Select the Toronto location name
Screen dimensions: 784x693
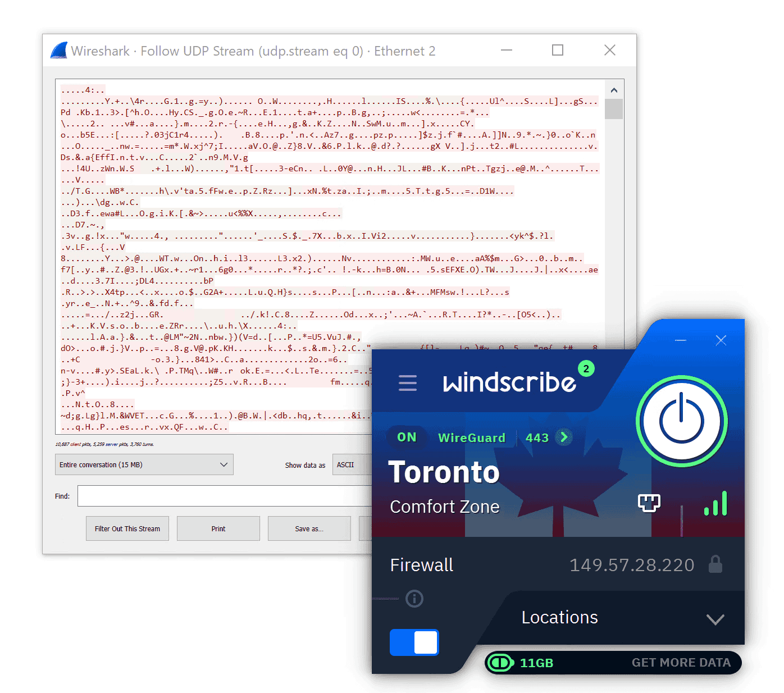(x=444, y=472)
